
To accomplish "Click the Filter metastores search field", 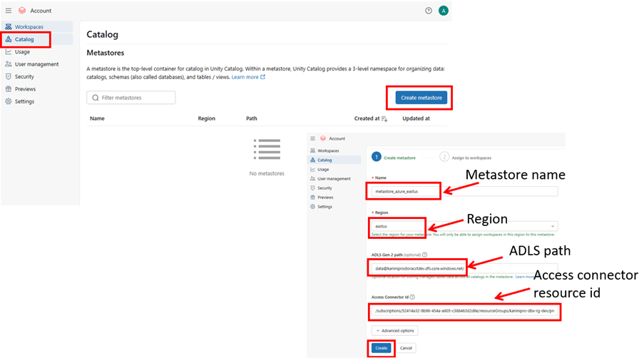I will coord(131,98).
